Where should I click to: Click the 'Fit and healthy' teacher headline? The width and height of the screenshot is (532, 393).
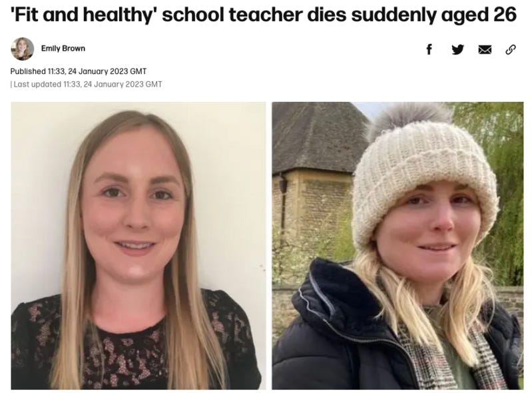point(264,15)
